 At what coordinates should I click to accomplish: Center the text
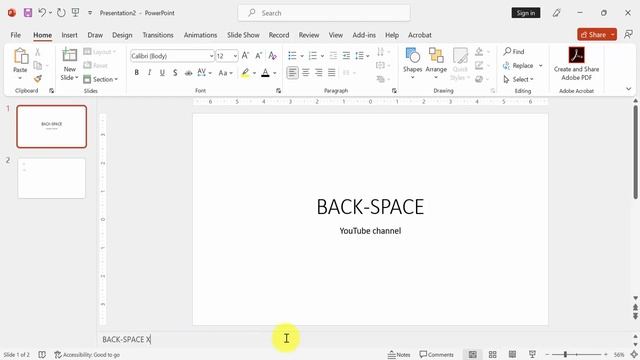pyautogui.click(x=306, y=73)
